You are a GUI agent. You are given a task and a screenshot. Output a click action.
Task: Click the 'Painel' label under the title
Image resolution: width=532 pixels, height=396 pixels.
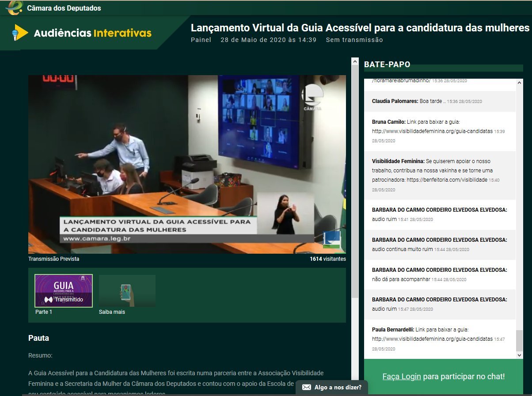(201, 40)
